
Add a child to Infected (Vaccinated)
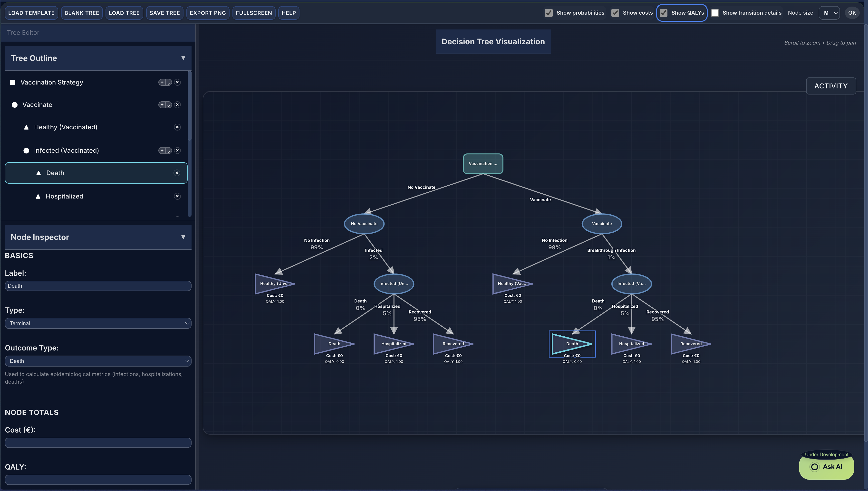click(x=162, y=151)
